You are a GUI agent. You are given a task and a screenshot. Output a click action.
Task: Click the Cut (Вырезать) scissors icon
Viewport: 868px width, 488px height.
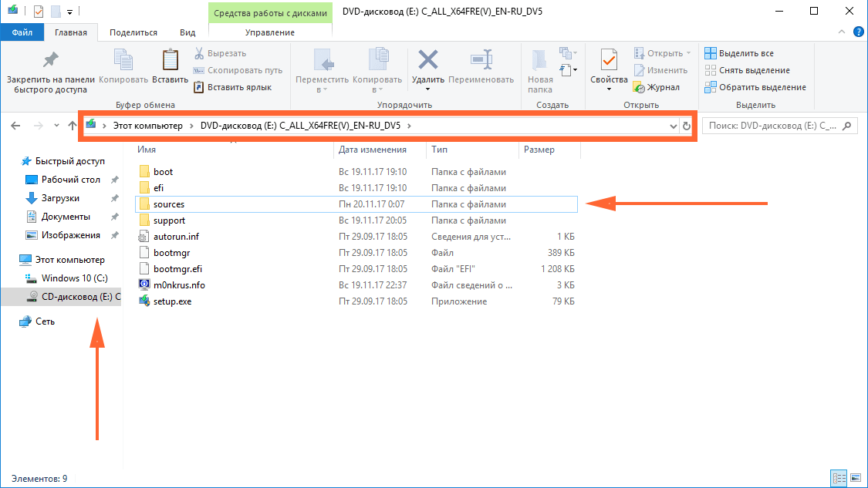click(x=199, y=53)
